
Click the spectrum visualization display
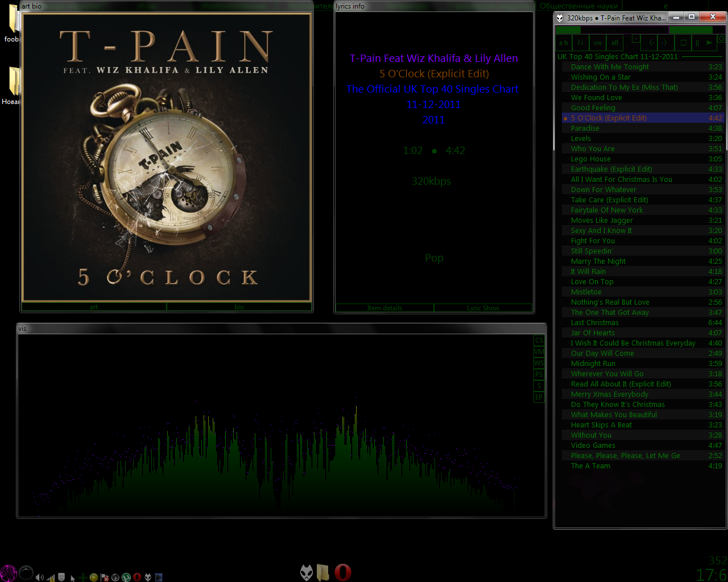(276, 426)
